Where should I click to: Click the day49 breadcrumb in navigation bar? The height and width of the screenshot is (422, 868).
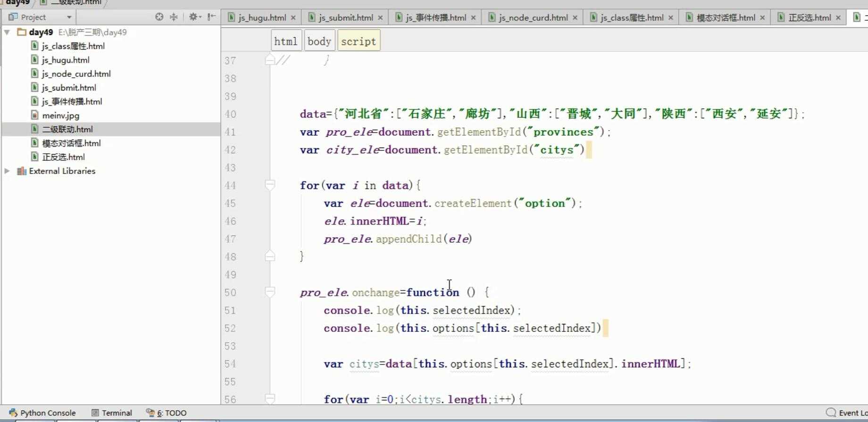[x=17, y=2]
